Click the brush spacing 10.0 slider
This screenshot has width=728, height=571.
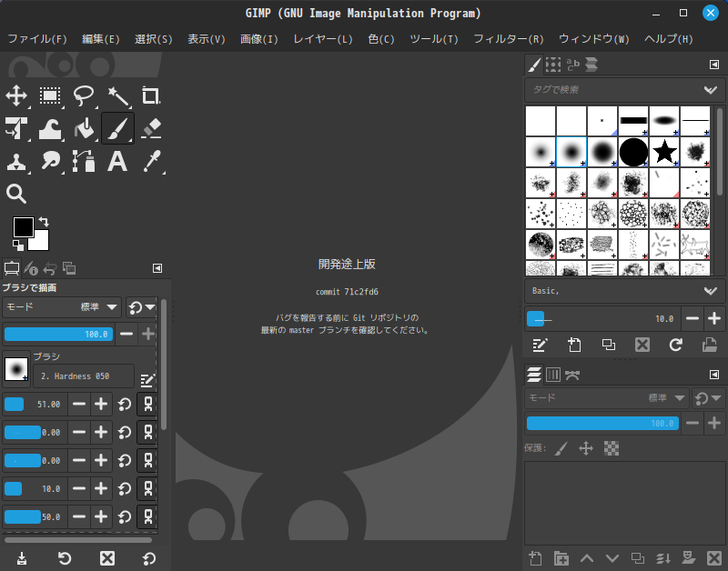[x=602, y=318]
